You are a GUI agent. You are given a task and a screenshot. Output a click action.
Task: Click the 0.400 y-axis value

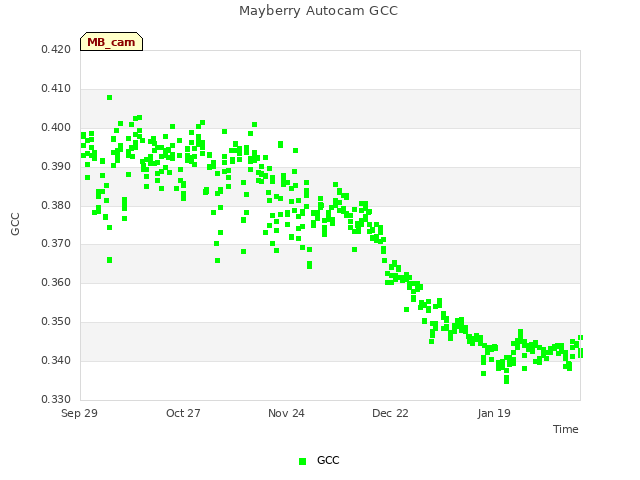(56, 127)
